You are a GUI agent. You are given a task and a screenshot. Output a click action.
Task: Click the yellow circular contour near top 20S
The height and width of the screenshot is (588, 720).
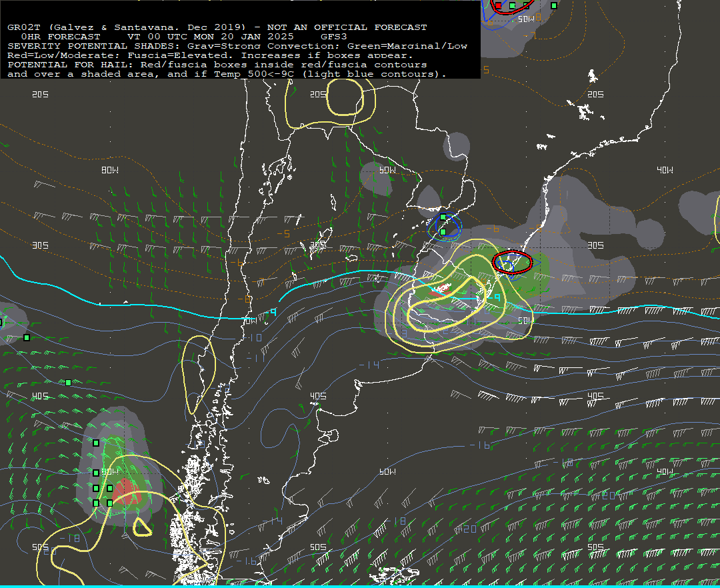345,97
